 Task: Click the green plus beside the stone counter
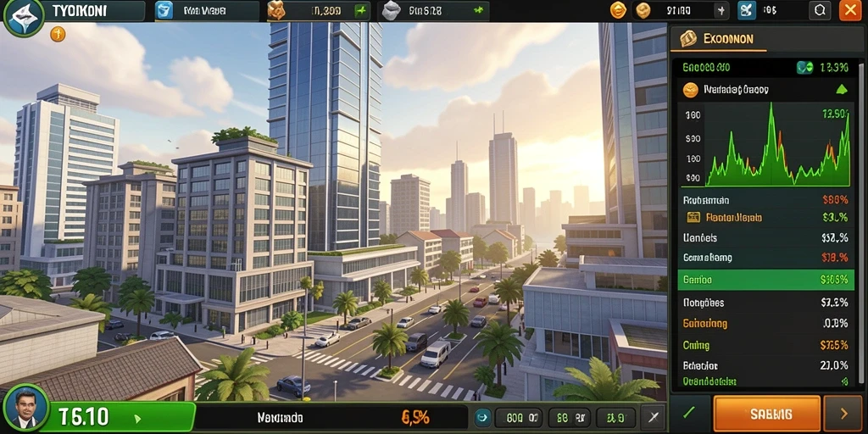pos(478,10)
